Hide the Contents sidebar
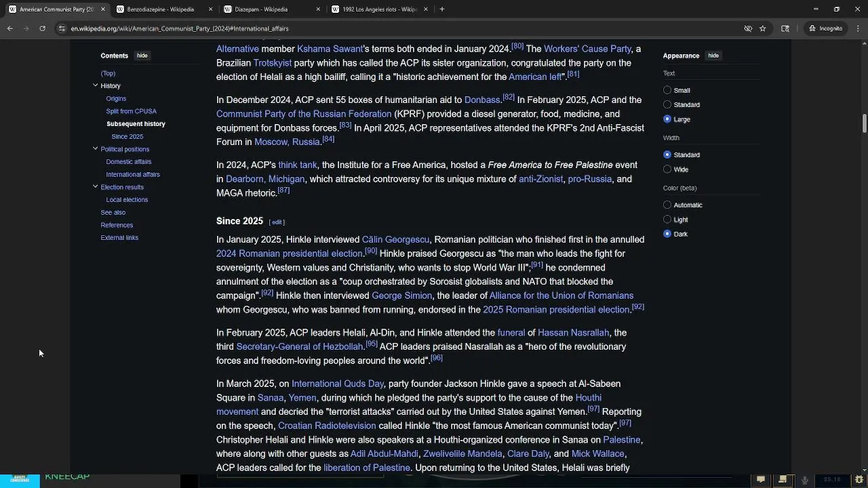 click(142, 56)
